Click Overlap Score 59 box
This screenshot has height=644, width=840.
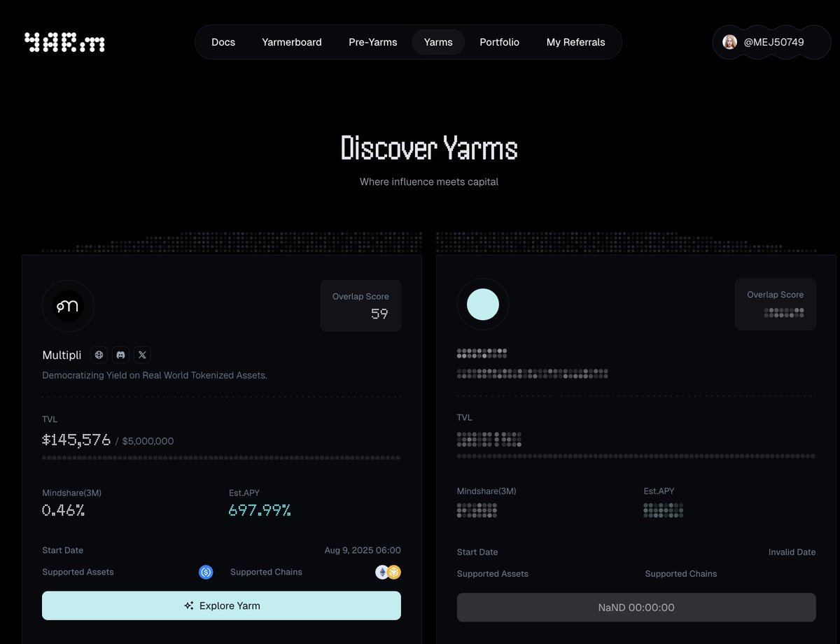pyautogui.click(x=360, y=306)
